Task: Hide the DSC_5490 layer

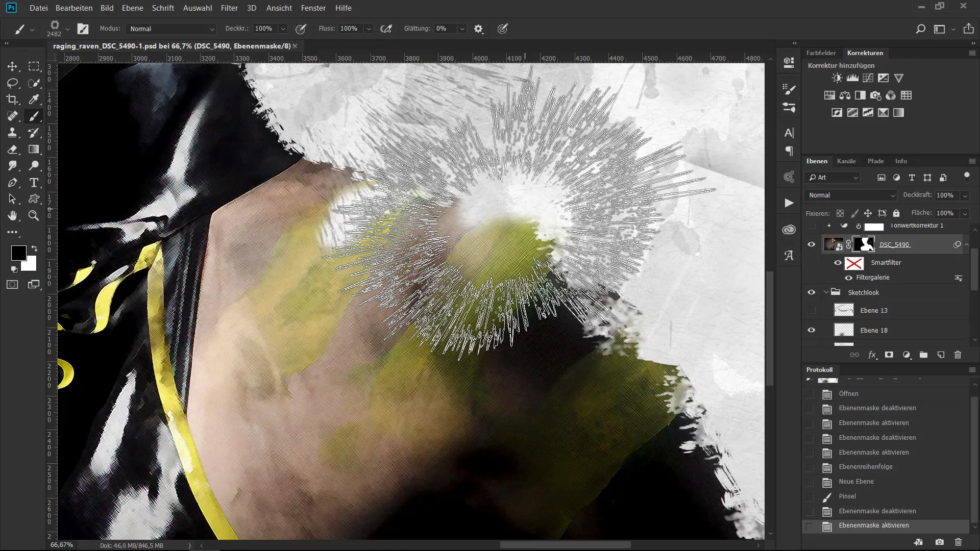Action: point(811,244)
